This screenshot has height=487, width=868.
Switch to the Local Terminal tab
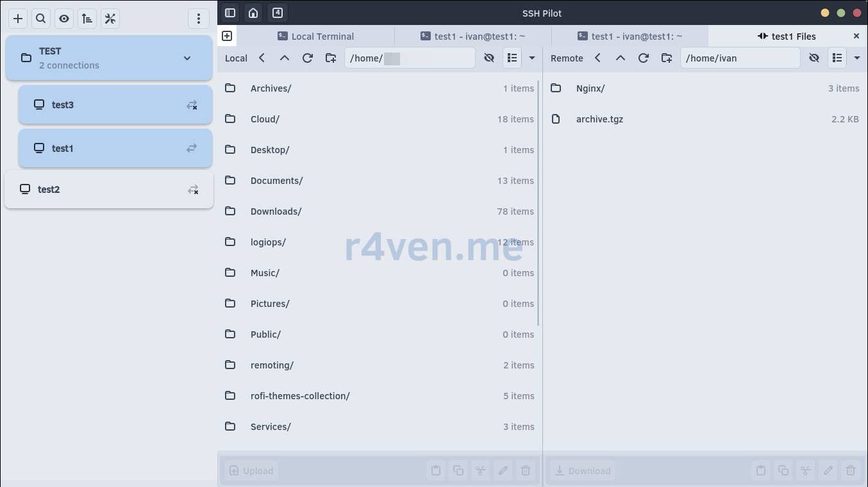tap(315, 37)
